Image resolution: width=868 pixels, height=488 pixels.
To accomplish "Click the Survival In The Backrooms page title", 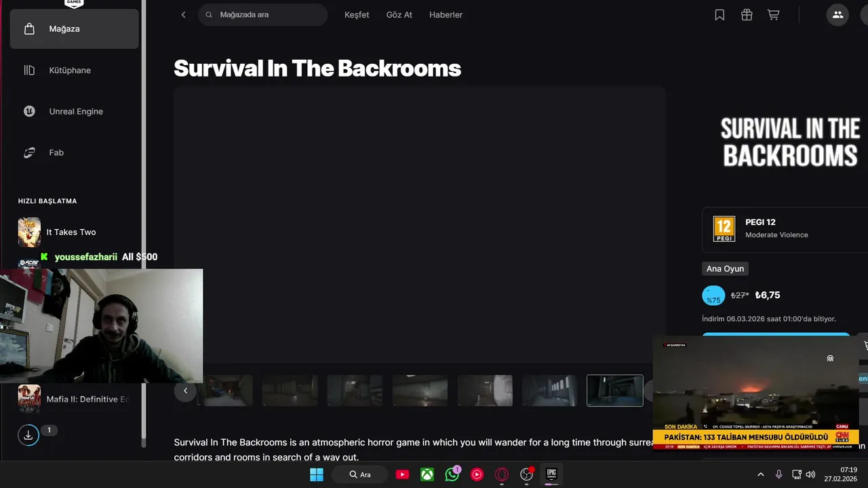I will coord(317,68).
